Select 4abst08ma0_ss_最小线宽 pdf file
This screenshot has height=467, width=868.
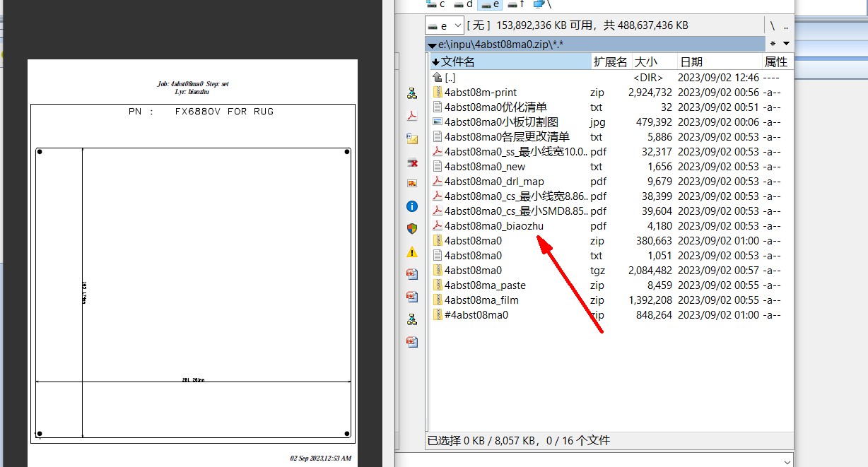pos(516,152)
